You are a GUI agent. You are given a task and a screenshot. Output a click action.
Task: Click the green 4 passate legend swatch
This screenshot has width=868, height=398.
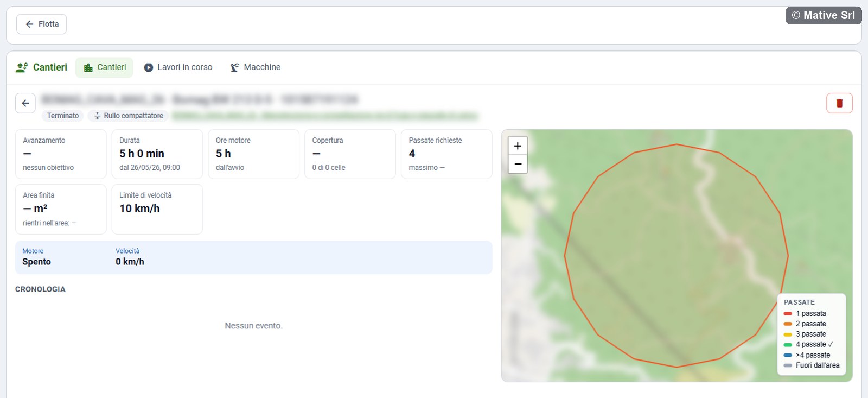pos(788,345)
